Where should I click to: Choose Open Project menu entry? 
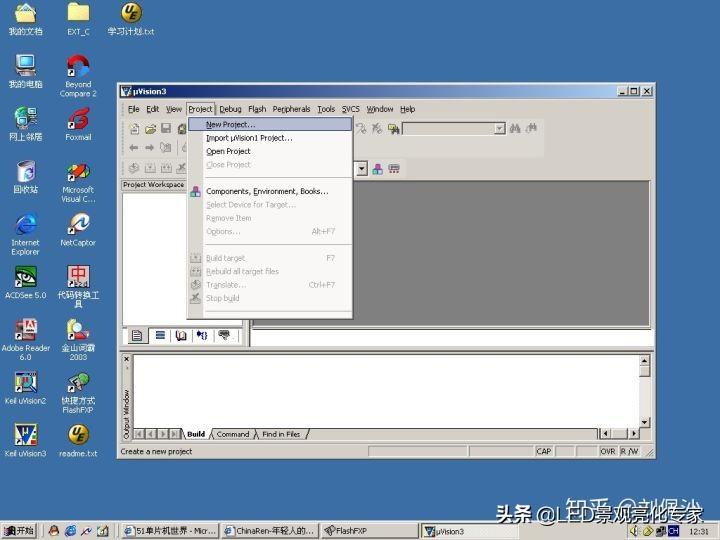tap(270, 151)
